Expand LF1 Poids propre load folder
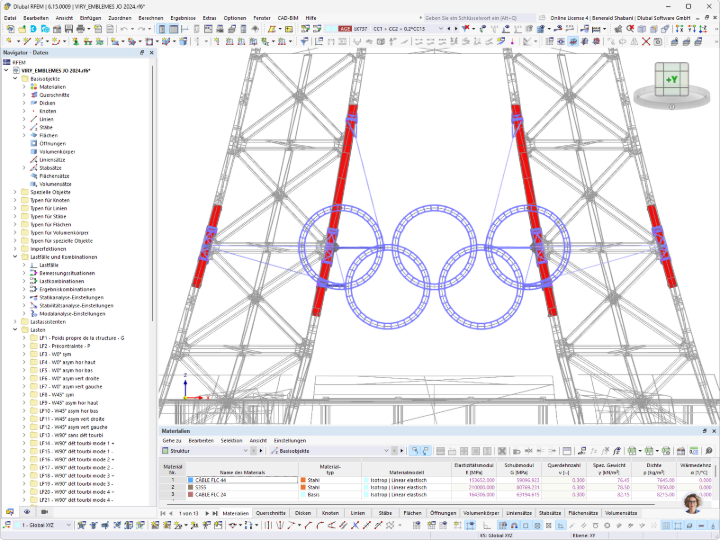The height and width of the screenshot is (540, 720). tap(24, 338)
